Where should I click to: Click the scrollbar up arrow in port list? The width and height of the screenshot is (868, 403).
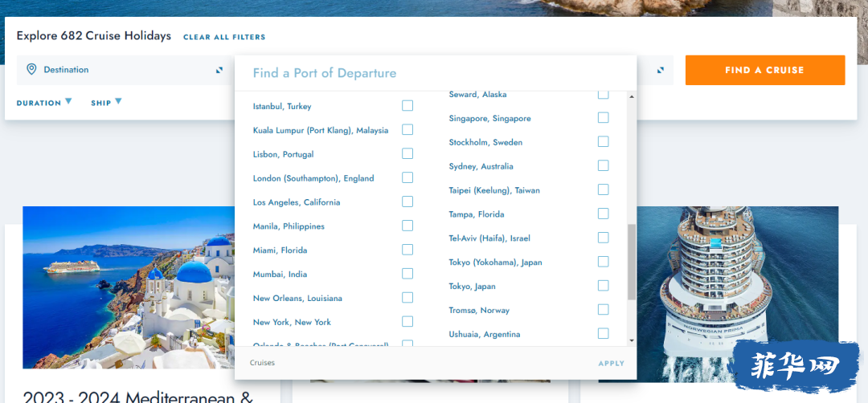(631, 96)
